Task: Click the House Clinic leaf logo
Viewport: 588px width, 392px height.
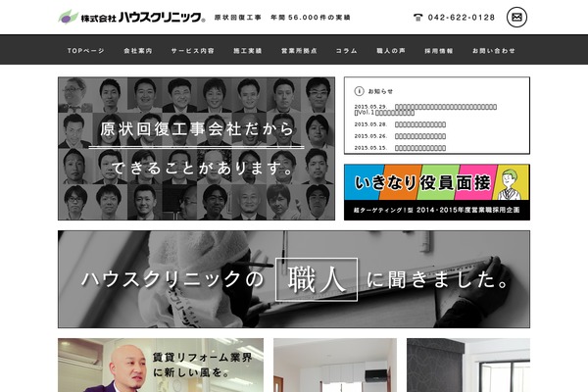Action: coord(68,17)
